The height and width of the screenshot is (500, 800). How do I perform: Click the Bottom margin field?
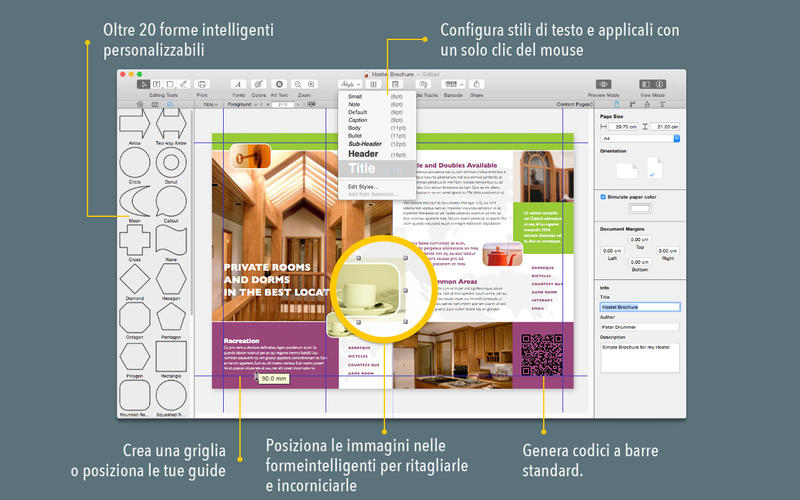640,262
